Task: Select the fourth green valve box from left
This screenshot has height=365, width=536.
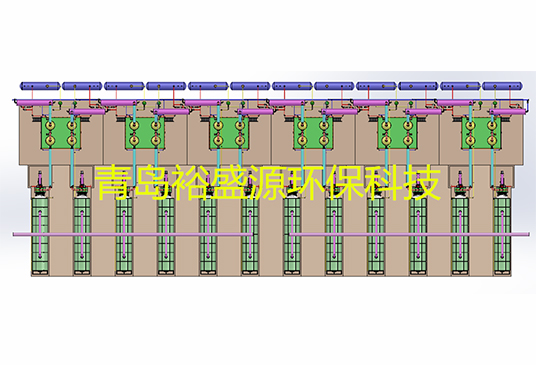Action: pyautogui.click(x=313, y=133)
